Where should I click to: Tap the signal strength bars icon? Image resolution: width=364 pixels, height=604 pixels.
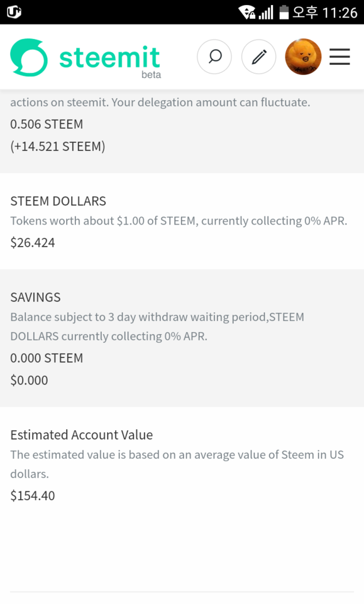point(266,13)
